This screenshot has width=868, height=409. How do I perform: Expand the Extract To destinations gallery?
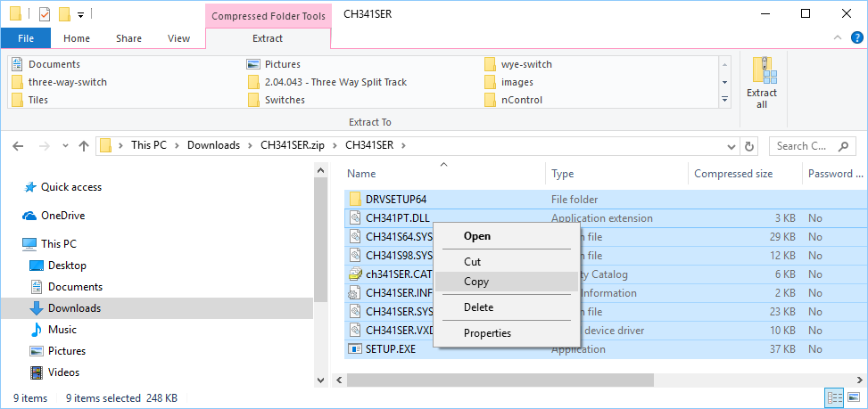pos(725,100)
